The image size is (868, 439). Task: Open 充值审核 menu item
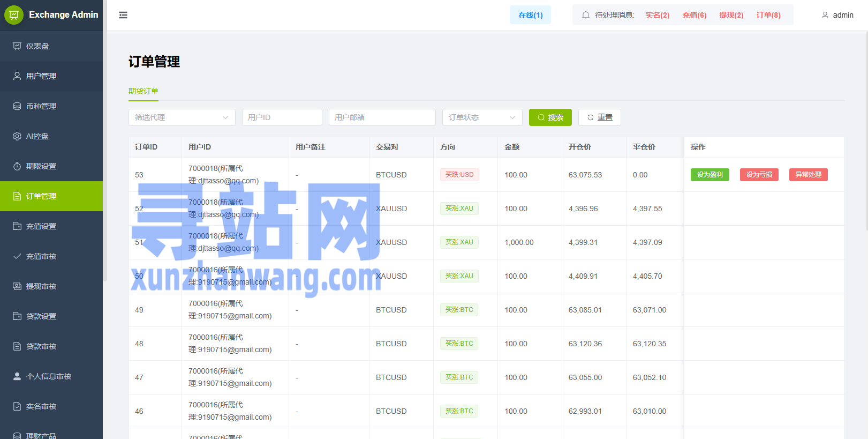click(x=51, y=256)
